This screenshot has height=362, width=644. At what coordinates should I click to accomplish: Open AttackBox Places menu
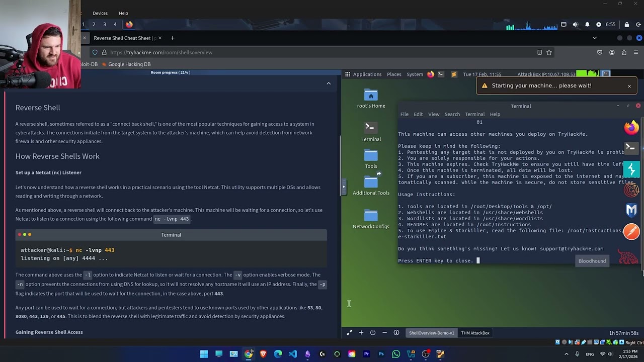click(394, 74)
